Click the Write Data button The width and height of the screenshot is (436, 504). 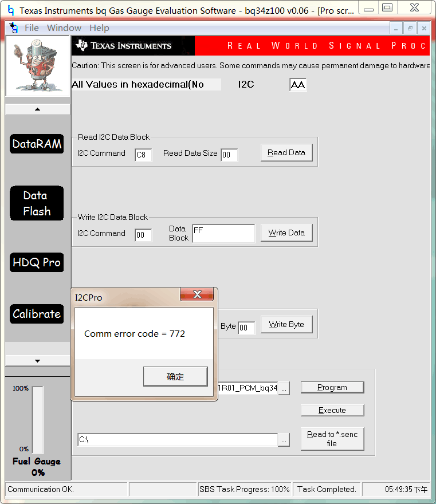286,233
